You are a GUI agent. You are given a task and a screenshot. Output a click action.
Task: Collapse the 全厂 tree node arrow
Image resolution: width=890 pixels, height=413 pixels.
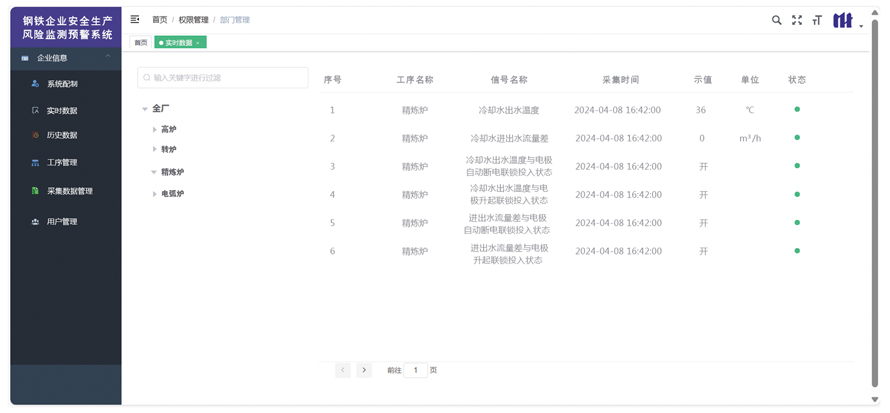point(145,109)
